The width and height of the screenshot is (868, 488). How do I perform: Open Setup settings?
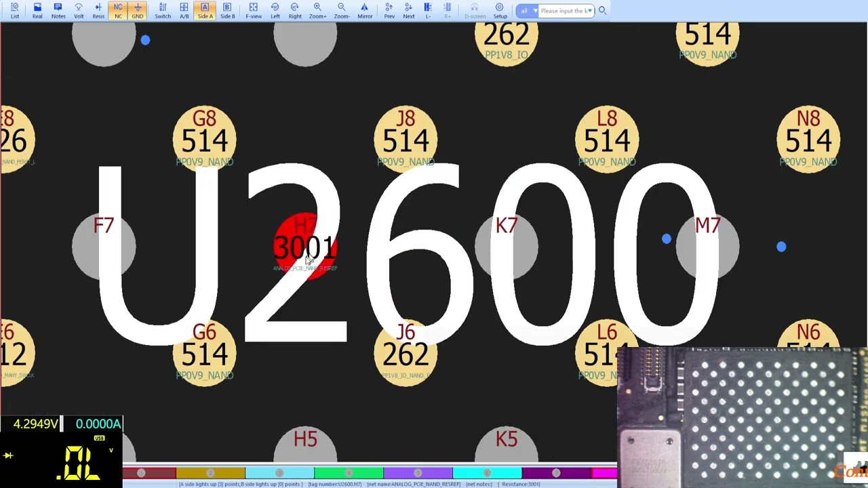tap(500, 10)
